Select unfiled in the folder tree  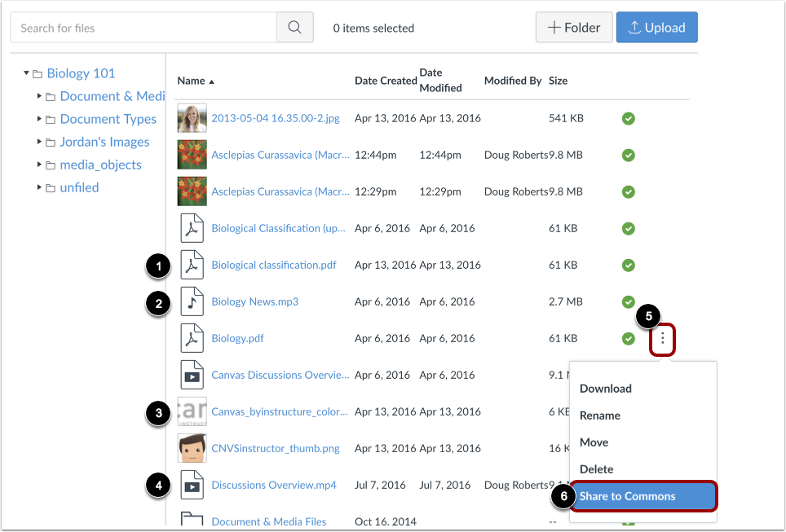click(x=79, y=188)
